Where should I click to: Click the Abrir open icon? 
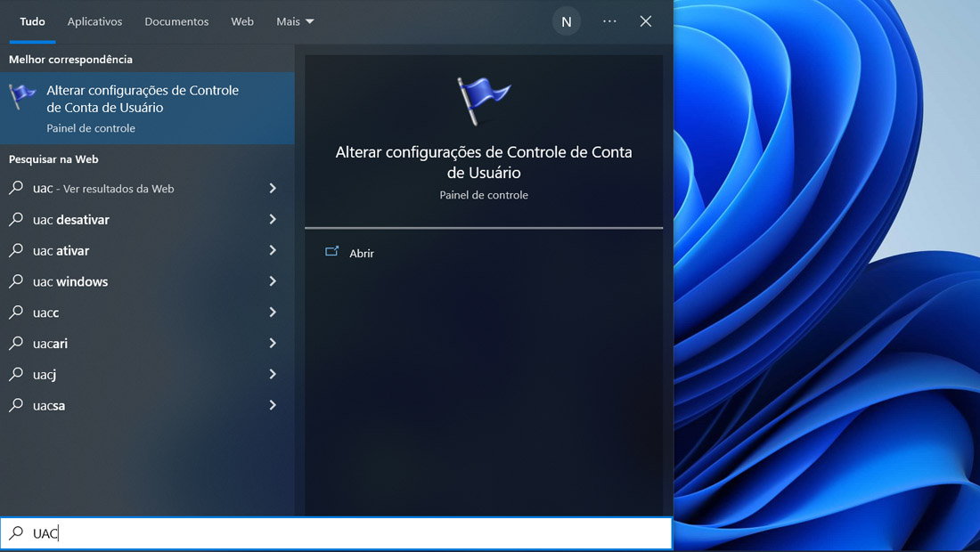point(332,252)
